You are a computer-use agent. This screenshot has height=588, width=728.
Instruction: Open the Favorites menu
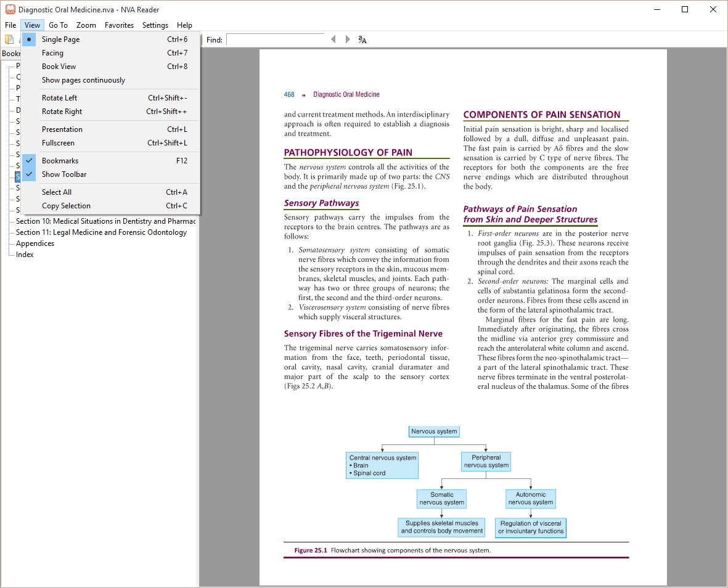pos(119,25)
